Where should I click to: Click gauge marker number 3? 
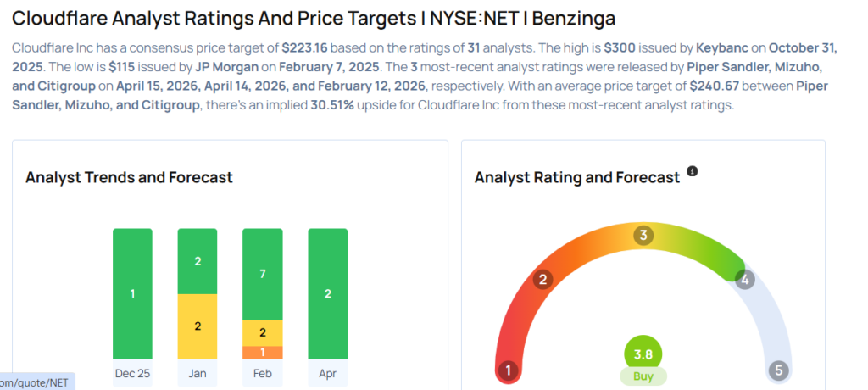click(x=643, y=235)
